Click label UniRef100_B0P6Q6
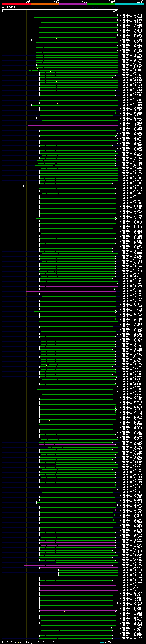The height and width of the screenshot is (644, 146). [x=131, y=78]
